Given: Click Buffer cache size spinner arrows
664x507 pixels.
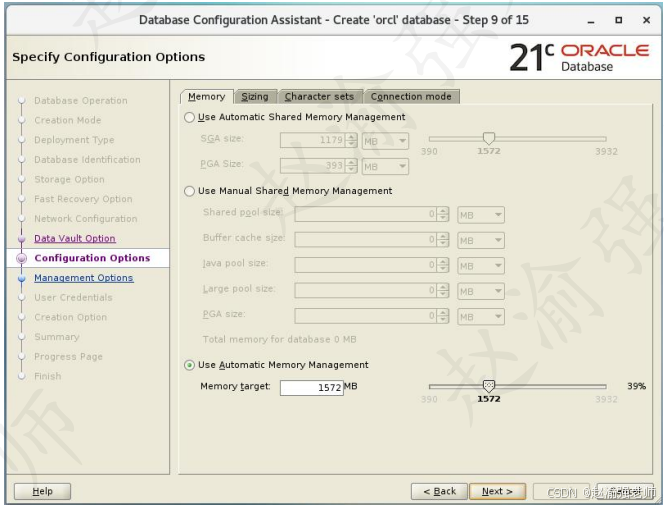Looking at the screenshot, I should coord(443,240).
